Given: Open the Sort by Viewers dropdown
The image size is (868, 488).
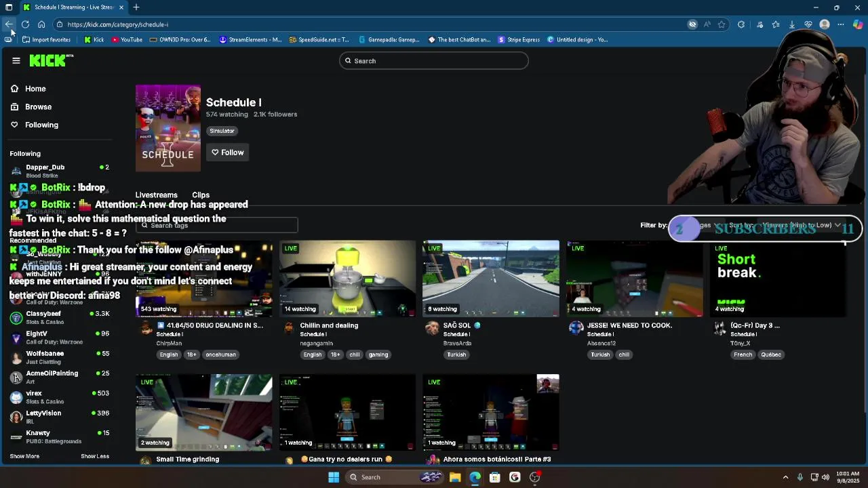Looking at the screenshot, I should 800,225.
